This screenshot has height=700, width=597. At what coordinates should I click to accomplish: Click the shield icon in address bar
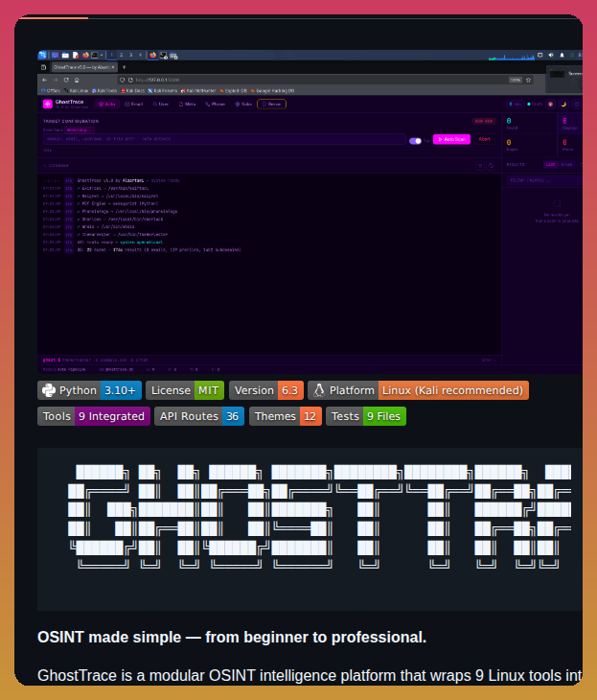point(122,80)
